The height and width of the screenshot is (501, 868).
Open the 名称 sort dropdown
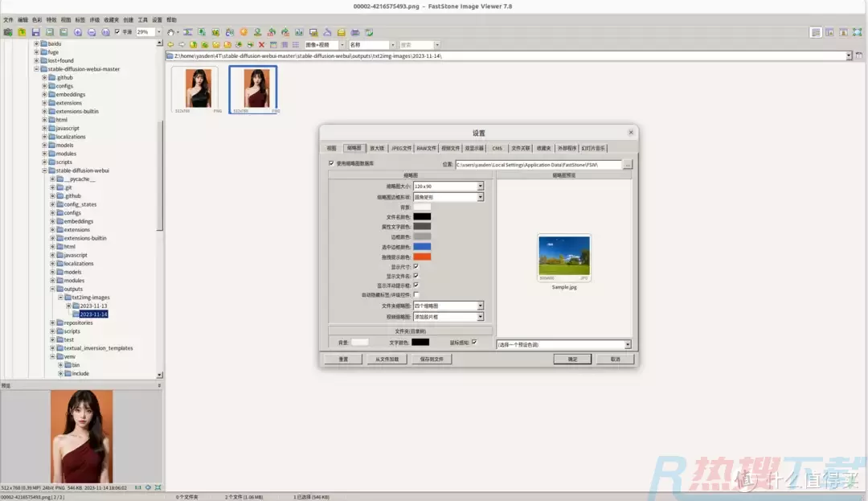[x=393, y=45]
